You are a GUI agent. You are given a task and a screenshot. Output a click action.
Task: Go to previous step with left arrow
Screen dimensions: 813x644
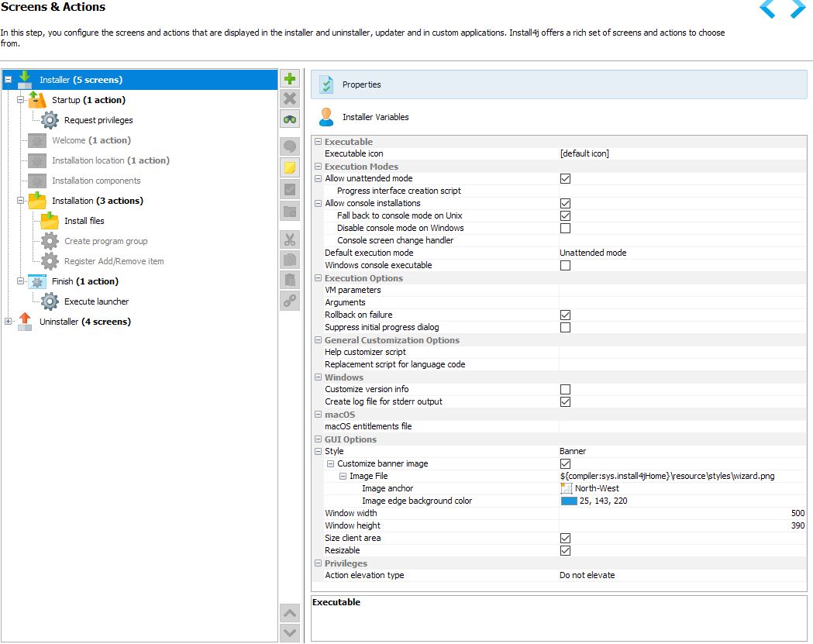pyautogui.click(x=767, y=9)
